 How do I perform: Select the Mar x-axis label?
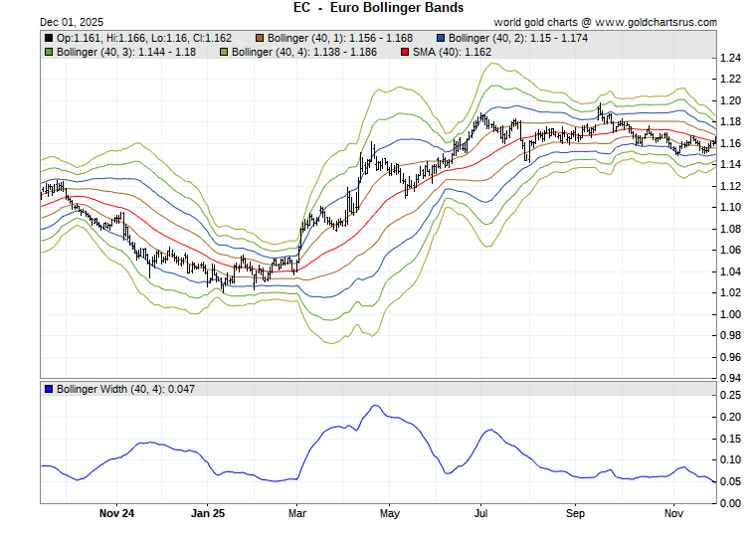click(297, 514)
